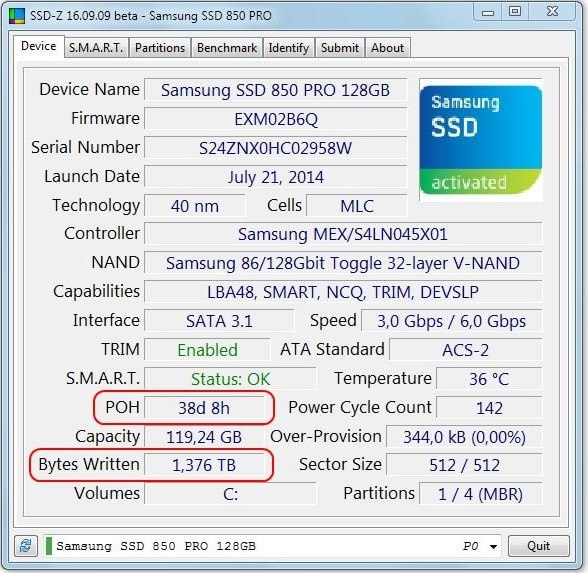
Task: Click the green drive status indicator in bottom bar
Action: click(x=49, y=546)
